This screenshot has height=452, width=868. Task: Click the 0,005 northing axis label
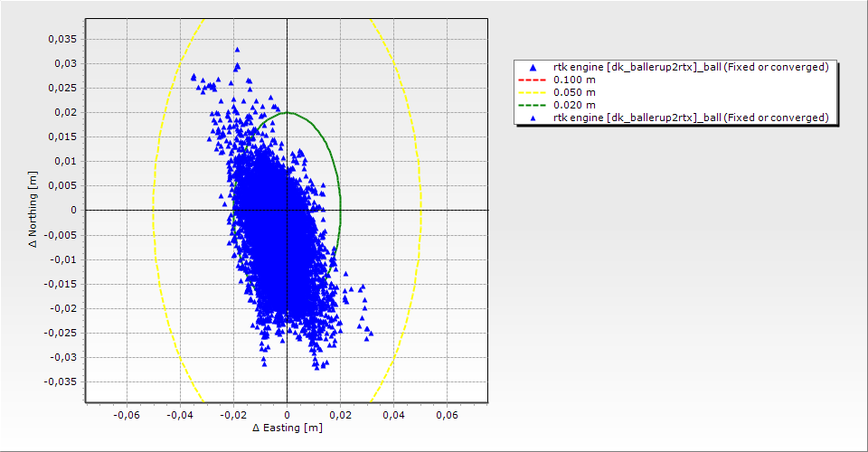pyautogui.click(x=62, y=185)
